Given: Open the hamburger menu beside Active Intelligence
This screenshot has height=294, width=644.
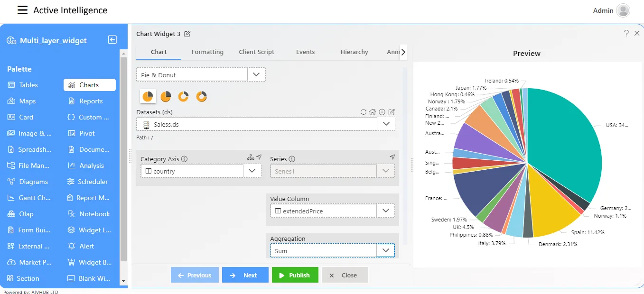Looking at the screenshot, I should tap(22, 10).
